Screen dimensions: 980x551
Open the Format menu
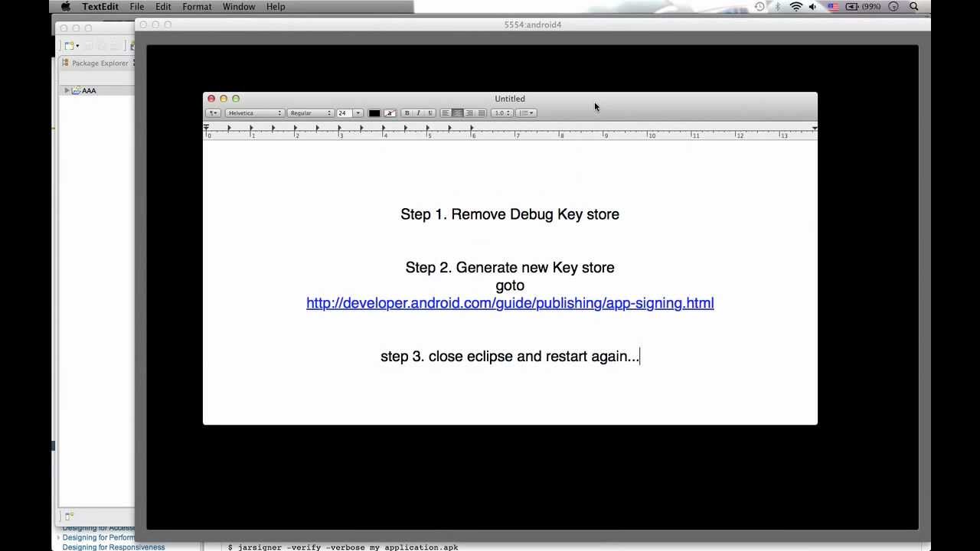[197, 7]
